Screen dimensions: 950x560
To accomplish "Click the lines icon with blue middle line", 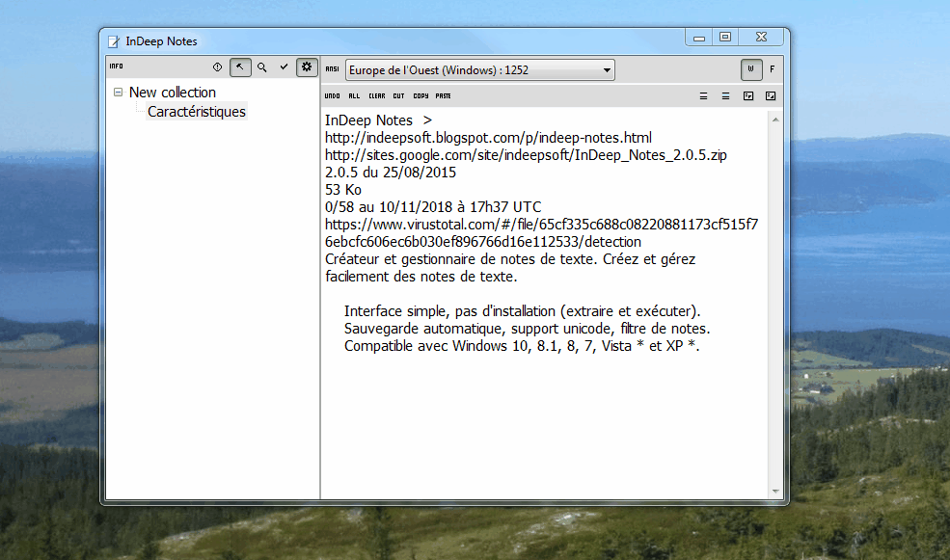I will [726, 96].
